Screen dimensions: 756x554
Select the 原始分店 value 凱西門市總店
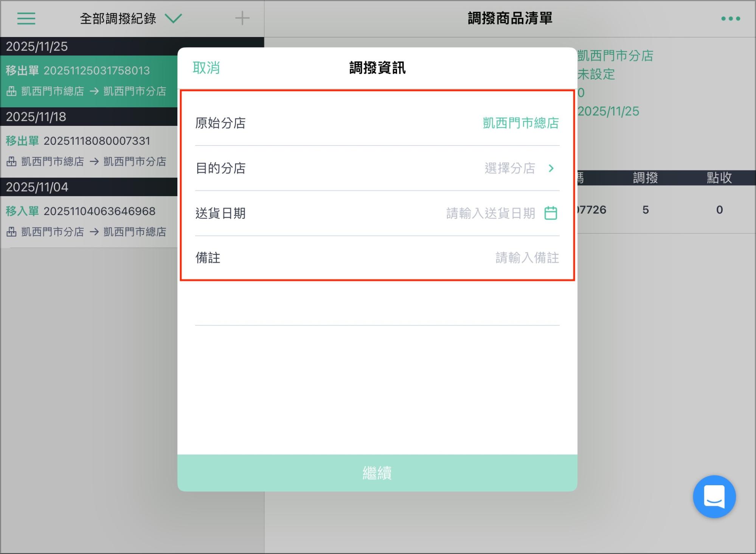pyautogui.click(x=521, y=123)
